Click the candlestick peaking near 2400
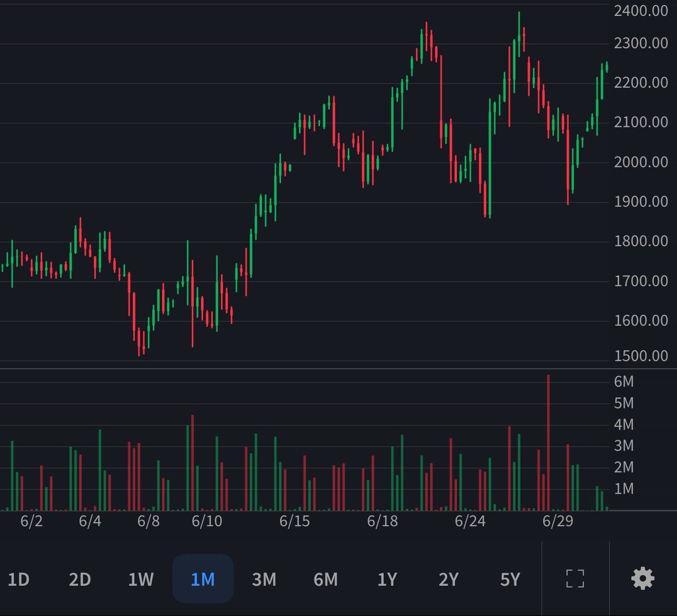This screenshot has width=677, height=616. pos(519,34)
